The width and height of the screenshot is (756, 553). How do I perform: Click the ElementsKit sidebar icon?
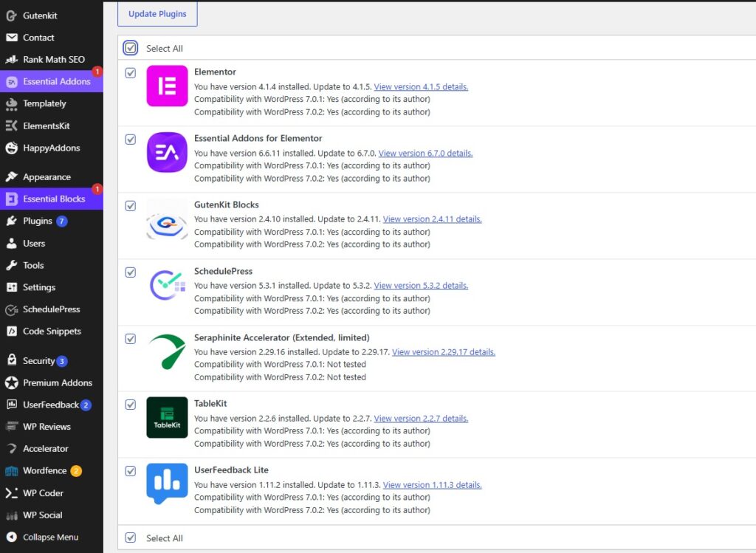coord(12,126)
